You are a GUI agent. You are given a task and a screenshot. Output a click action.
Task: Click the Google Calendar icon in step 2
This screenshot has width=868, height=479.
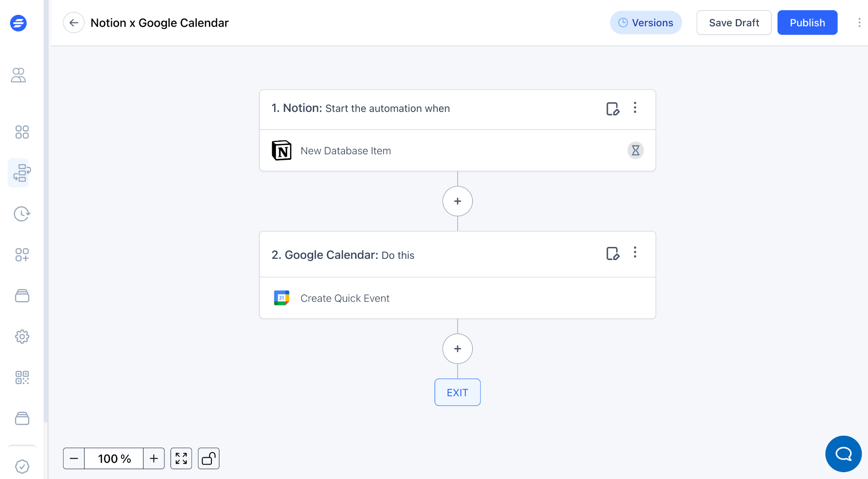tap(282, 298)
